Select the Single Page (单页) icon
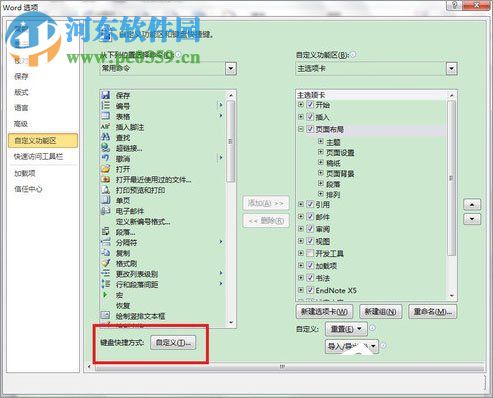Screen dimensions: 493x398 pos(105,200)
